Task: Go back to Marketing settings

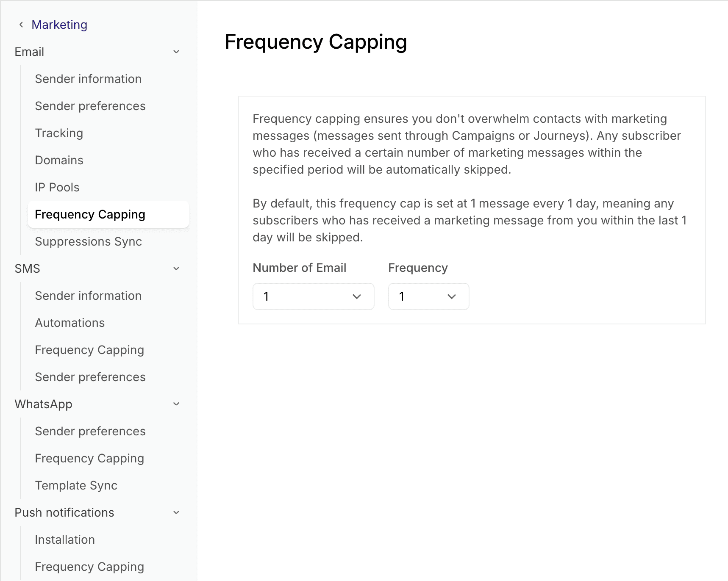Action: (x=59, y=25)
